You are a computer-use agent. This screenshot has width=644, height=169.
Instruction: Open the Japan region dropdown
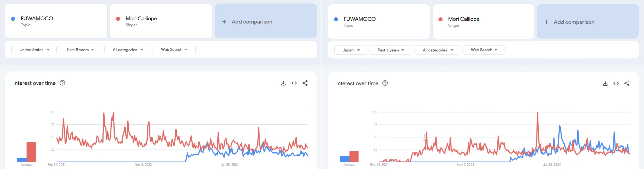[351, 50]
